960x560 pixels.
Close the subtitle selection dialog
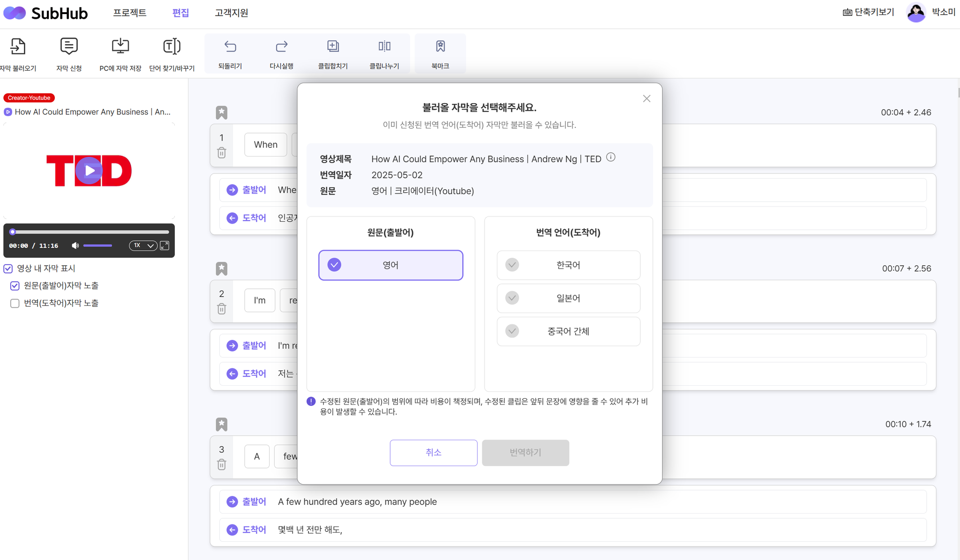(x=646, y=98)
